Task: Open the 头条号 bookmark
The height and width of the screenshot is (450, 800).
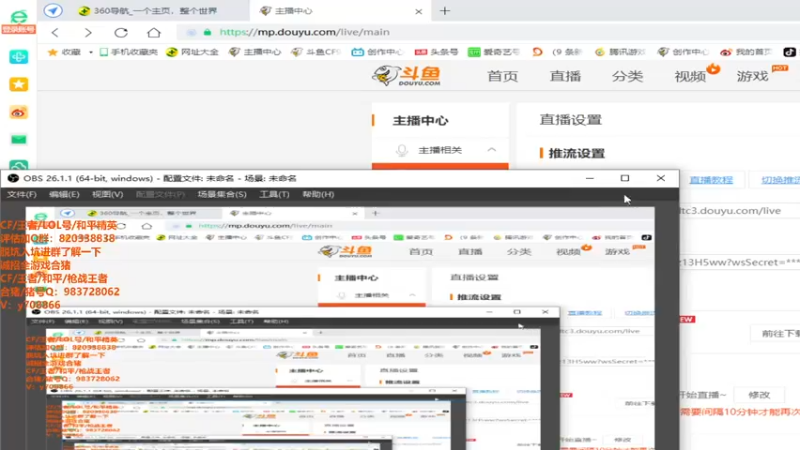Action: [436, 52]
